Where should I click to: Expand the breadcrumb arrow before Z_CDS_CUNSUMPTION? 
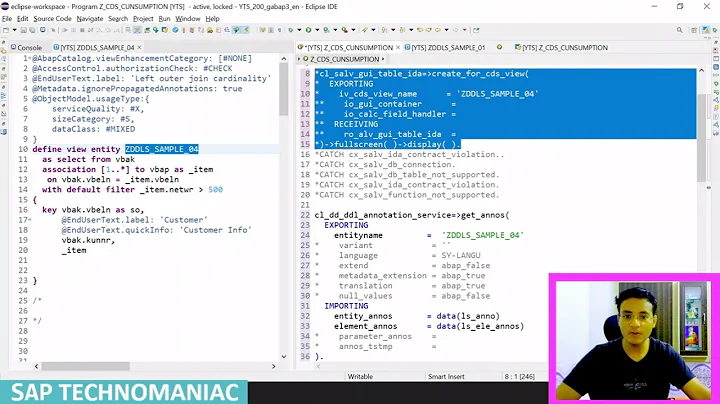[299, 59]
